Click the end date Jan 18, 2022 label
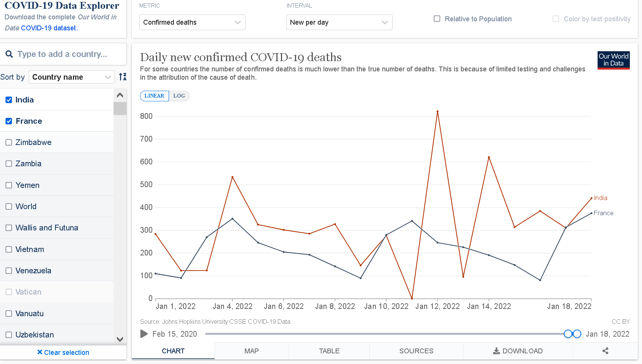 pos(607,334)
